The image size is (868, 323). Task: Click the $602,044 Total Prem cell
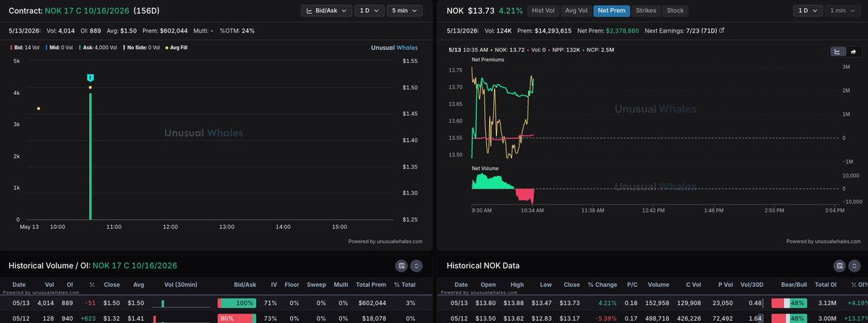pos(373,303)
